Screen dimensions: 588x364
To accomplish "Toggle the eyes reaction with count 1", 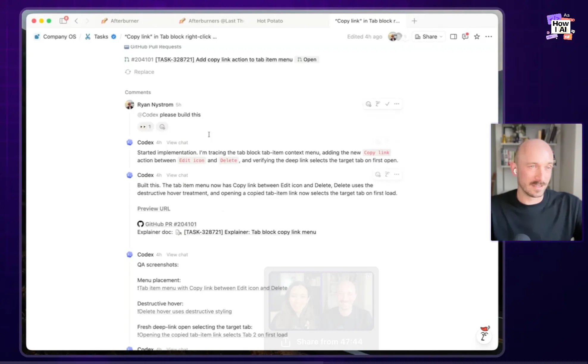I will point(146,127).
